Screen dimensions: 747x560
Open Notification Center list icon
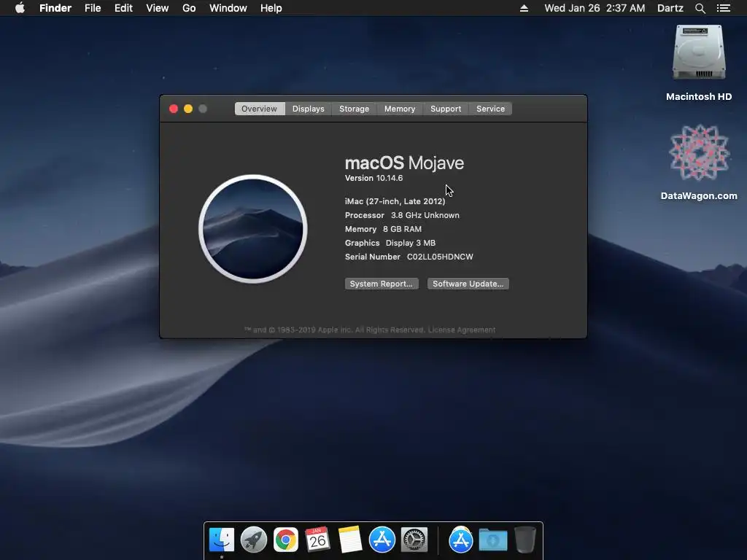[x=724, y=8]
